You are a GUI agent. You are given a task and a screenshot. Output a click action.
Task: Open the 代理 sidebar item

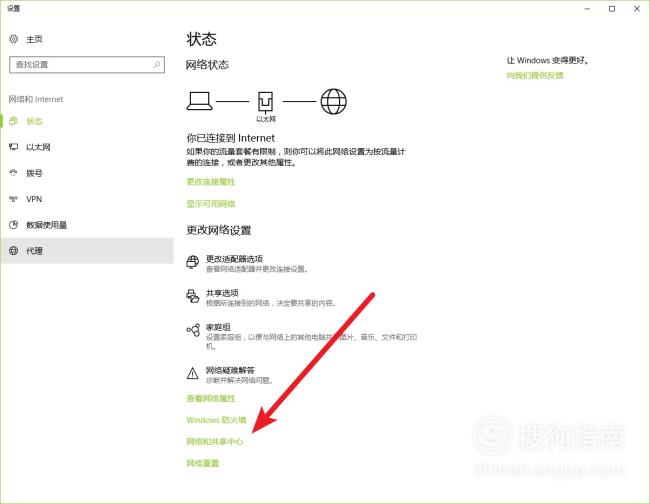(x=87, y=251)
